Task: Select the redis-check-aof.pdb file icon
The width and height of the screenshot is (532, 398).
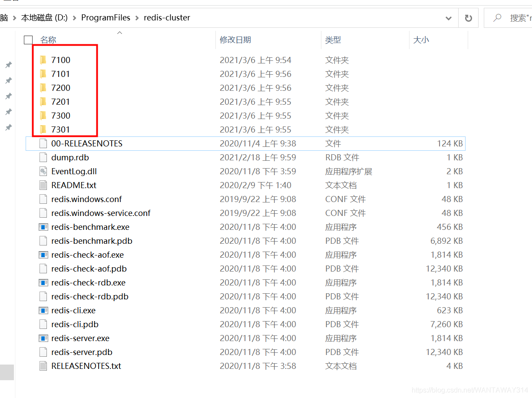Action: click(x=43, y=269)
